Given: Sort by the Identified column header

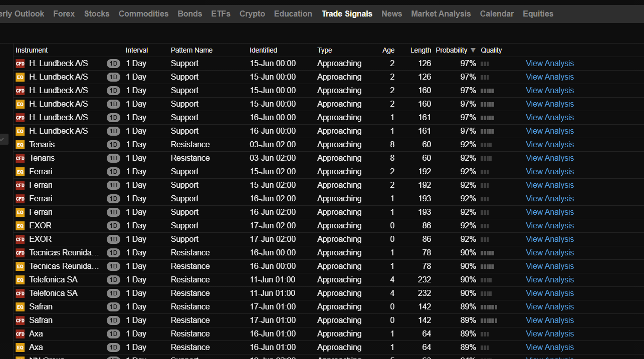Looking at the screenshot, I should pyautogui.click(x=264, y=50).
